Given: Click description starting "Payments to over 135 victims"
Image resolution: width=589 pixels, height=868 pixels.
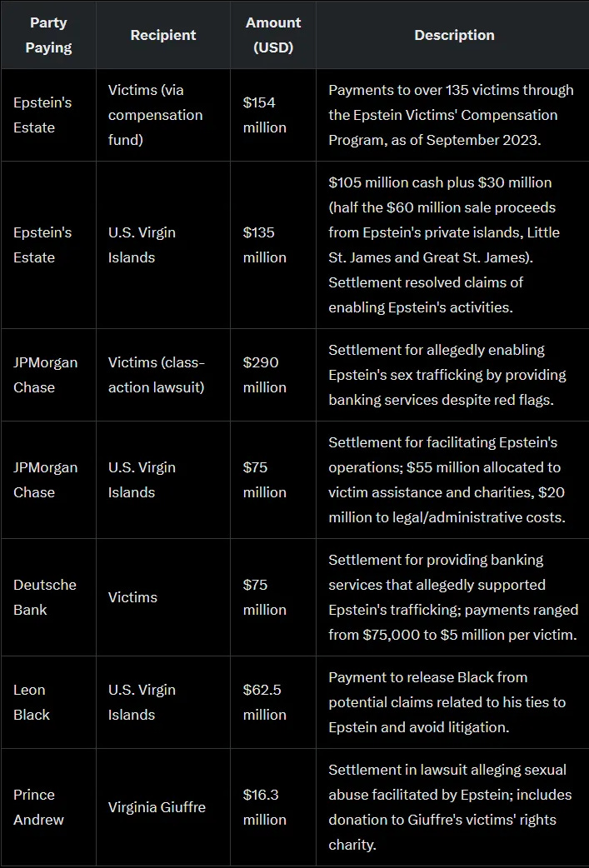Looking at the screenshot, I should [x=442, y=115].
